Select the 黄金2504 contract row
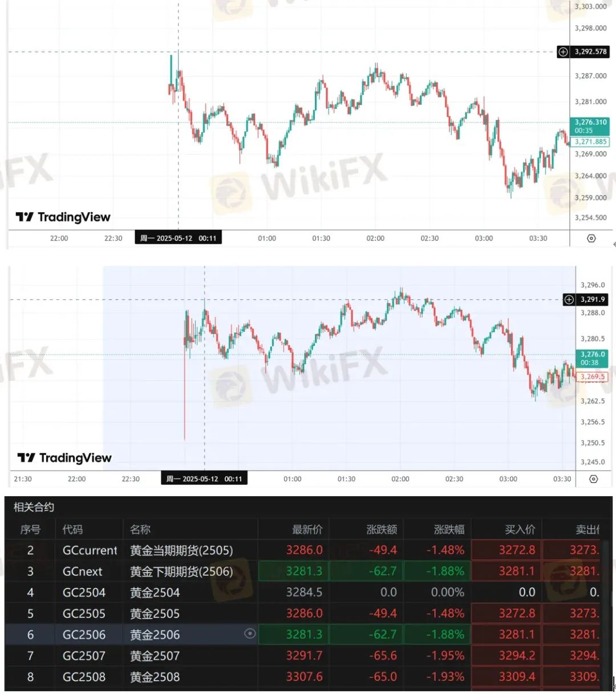The width and height of the screenshot is (616, 694). 155,592
